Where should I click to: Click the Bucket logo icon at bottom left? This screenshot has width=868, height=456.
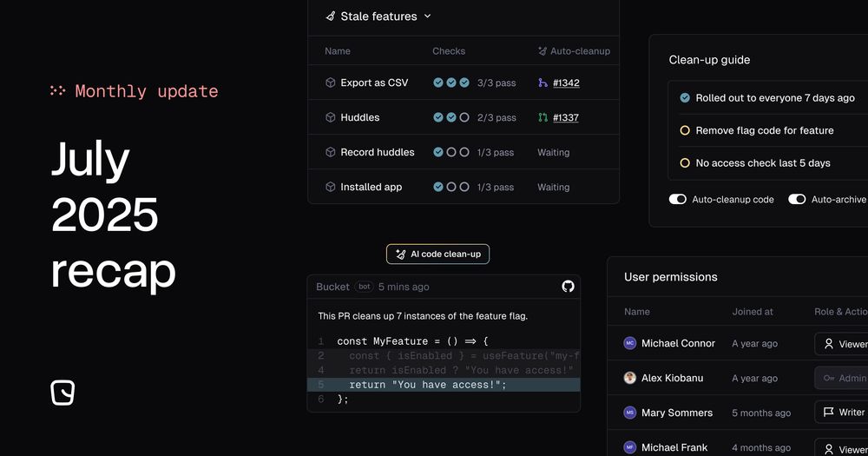click(62, 393)
